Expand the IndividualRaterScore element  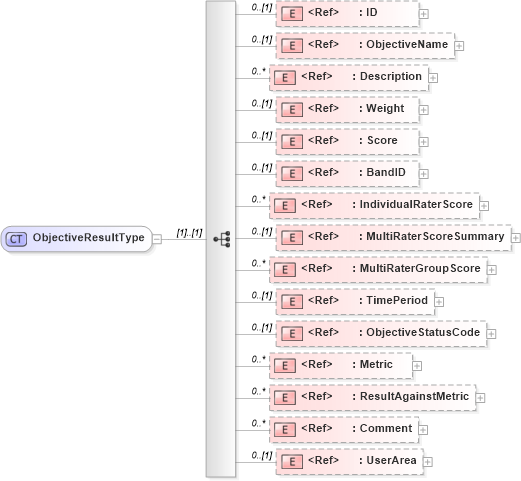(x=484, y=206)
